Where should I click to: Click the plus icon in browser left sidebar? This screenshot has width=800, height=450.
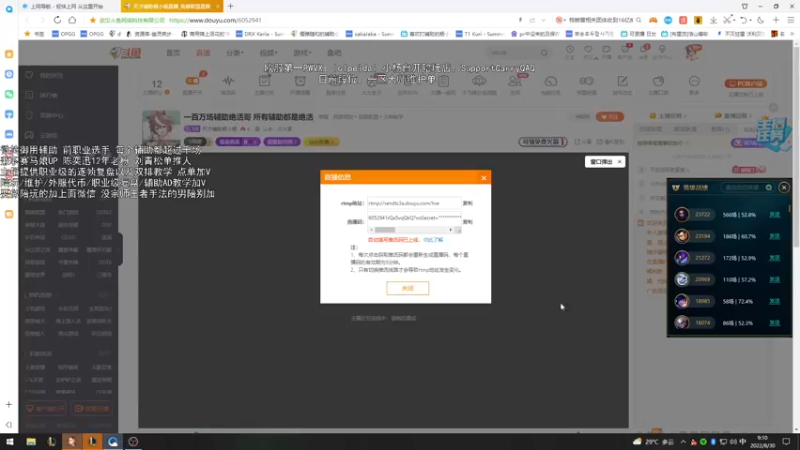click(x=9, y=404)
